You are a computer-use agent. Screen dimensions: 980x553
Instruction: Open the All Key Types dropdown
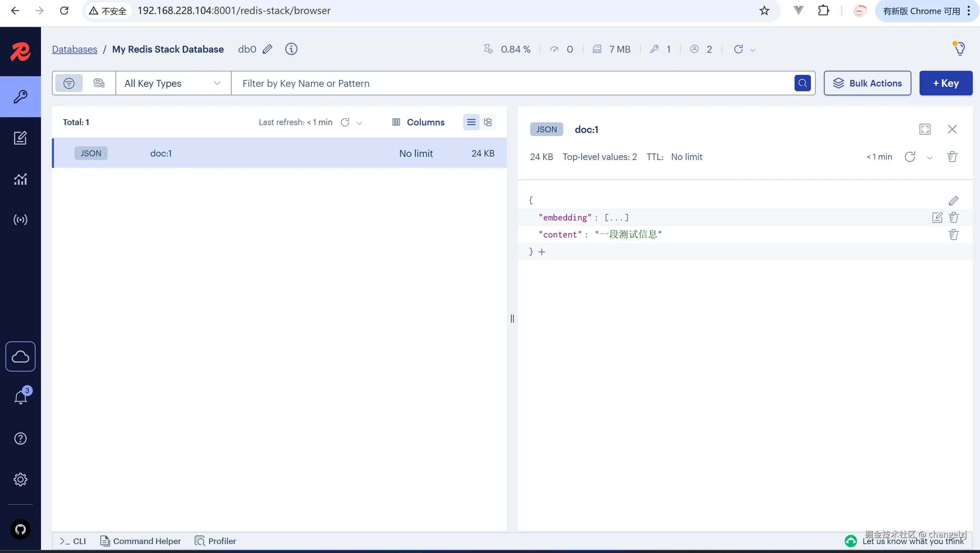(x=173, y=83)
